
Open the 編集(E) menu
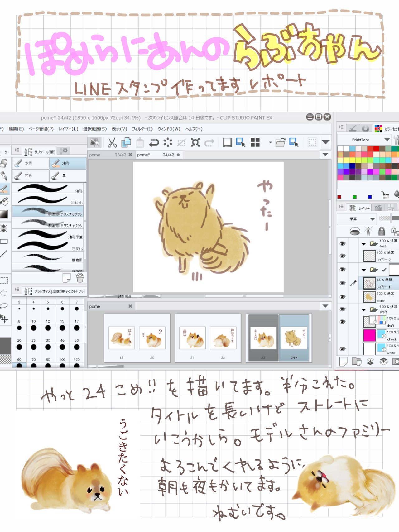16,129
